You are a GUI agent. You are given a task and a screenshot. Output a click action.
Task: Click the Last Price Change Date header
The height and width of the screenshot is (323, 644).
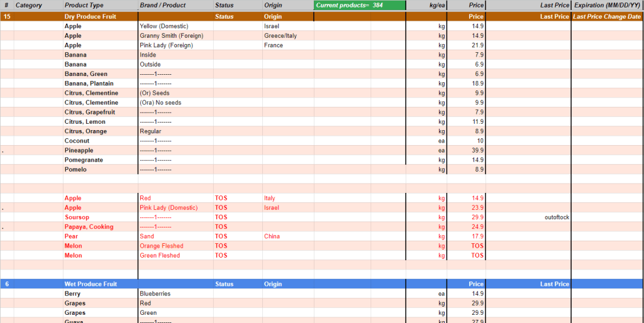coord(607,16)
